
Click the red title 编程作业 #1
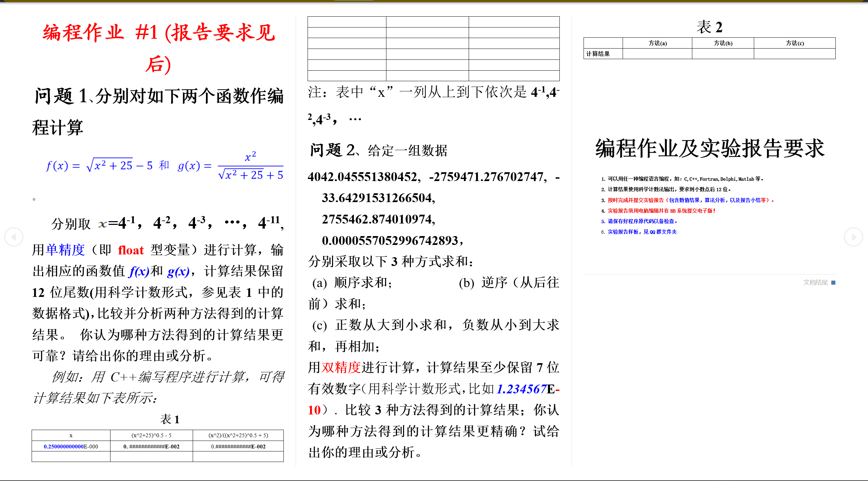[159, 48]
